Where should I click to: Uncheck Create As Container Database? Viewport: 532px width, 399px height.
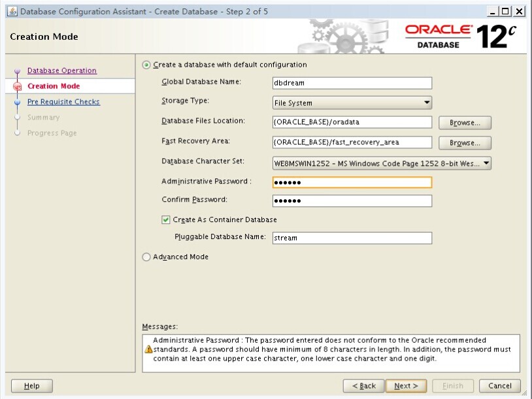[166, 220]
